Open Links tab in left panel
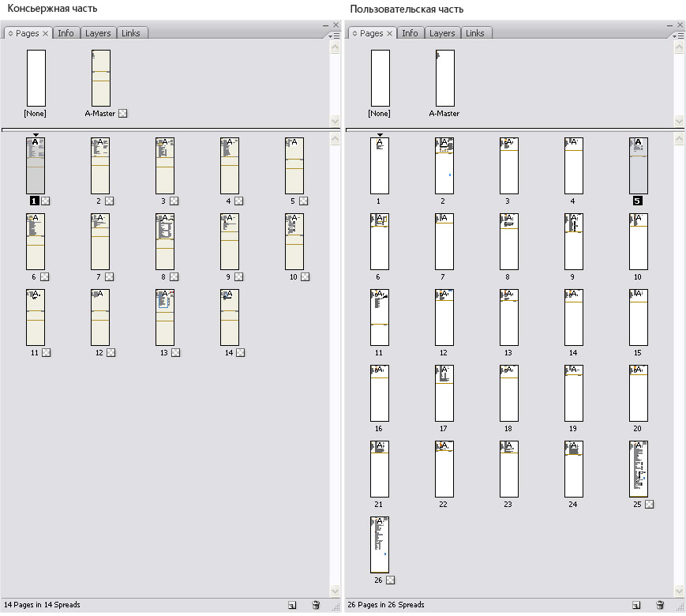686x616 pixels. click(x=131, y=33)
